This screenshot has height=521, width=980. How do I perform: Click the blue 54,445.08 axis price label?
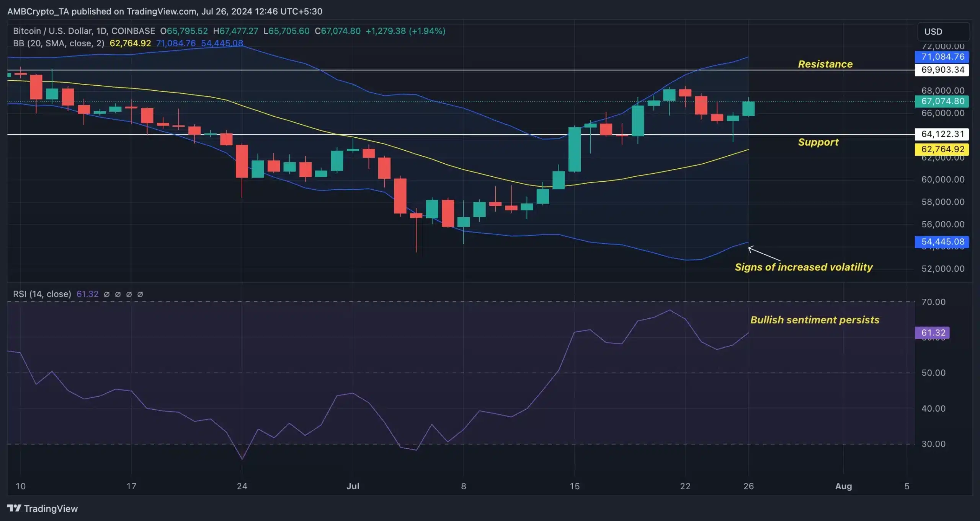942,242
